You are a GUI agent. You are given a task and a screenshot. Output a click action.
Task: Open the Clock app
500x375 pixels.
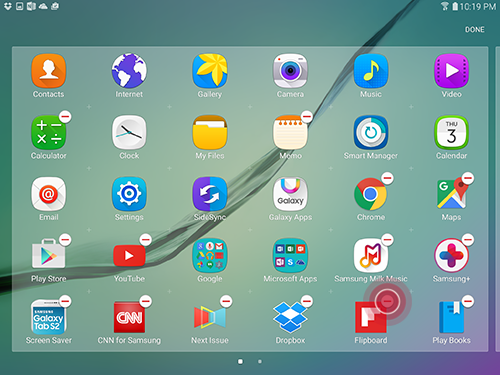tap(129, 132)
